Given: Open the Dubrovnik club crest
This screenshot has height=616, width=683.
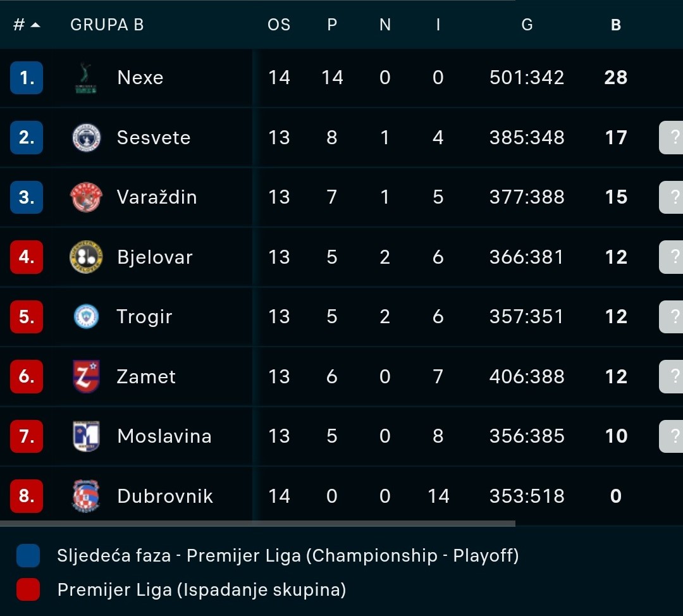Looking at the screenshot, I should coord(86,496).
